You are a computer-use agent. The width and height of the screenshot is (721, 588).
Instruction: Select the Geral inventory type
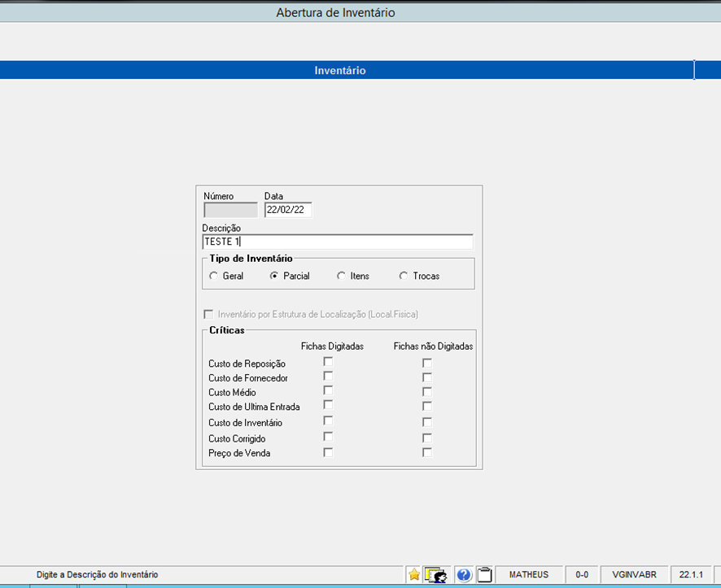coord(213,276)
